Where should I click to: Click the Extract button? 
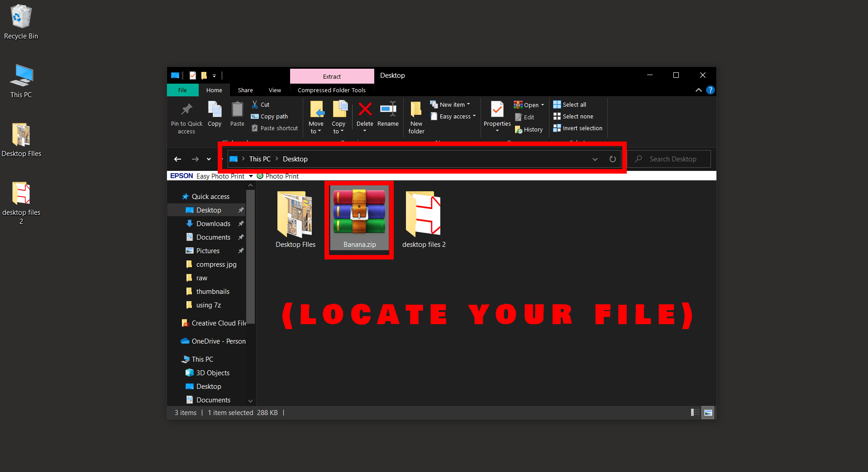tap(332, 76)
